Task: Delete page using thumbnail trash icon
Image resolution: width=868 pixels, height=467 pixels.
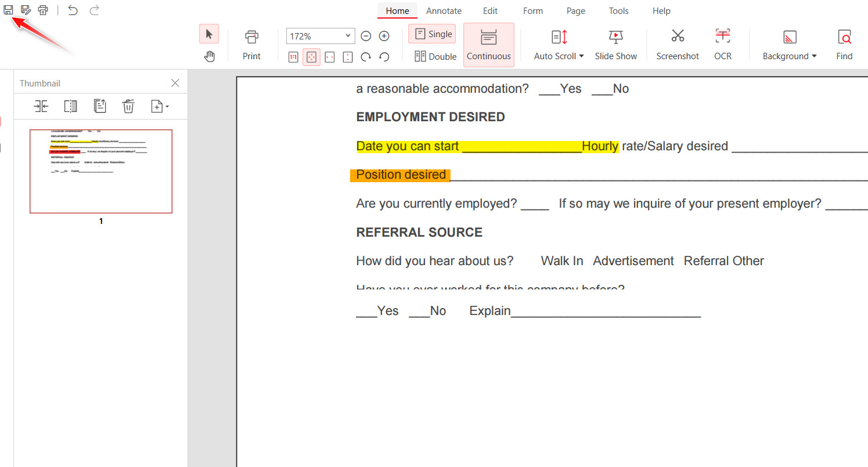Action: click(x=128, y=106)
